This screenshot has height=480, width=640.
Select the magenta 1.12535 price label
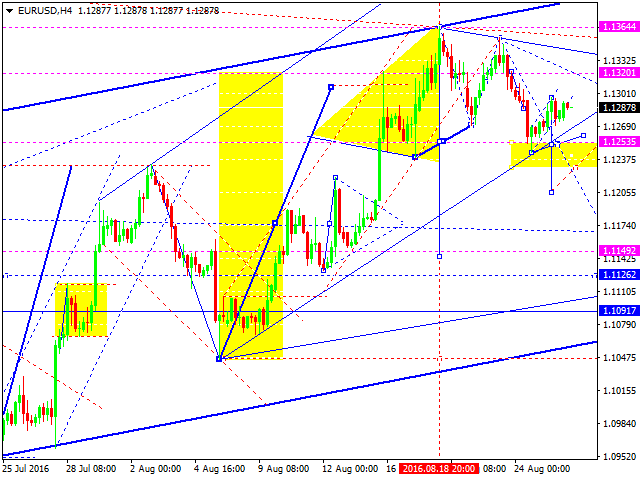coord(619,142)
